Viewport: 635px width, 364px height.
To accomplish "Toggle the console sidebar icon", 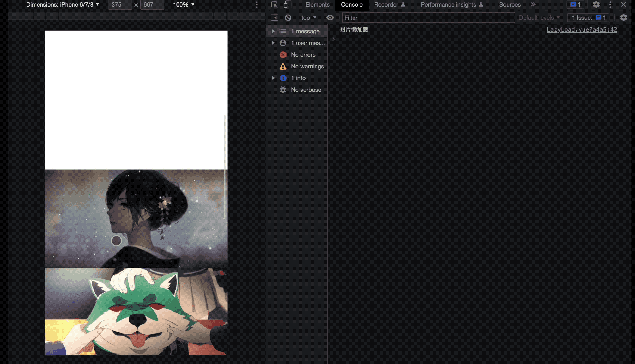I will click(x=274, y=18).
